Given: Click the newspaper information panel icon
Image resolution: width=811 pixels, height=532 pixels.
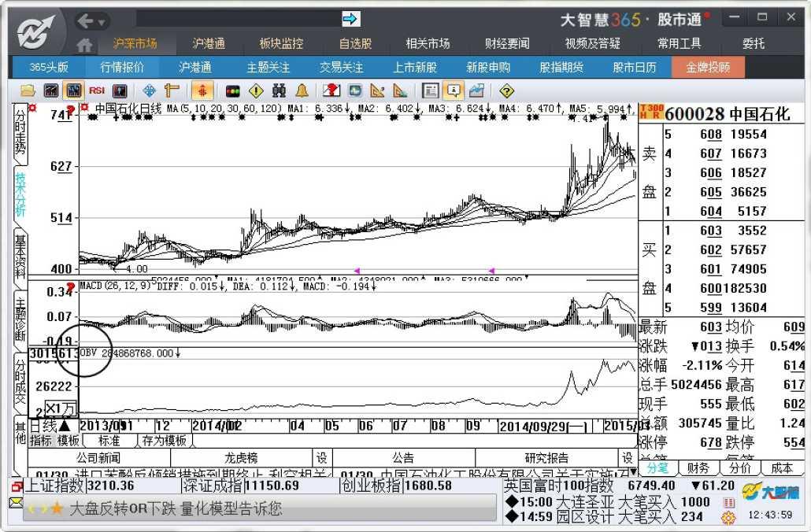Looking at the screenshot, I should click(x=430, y=91).
